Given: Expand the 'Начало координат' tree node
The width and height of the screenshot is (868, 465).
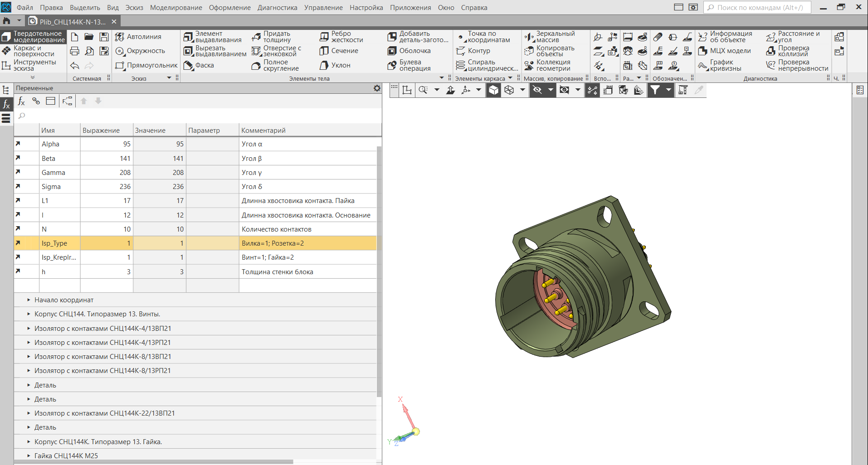Looking at the screenshot, I should click(29, 300).
